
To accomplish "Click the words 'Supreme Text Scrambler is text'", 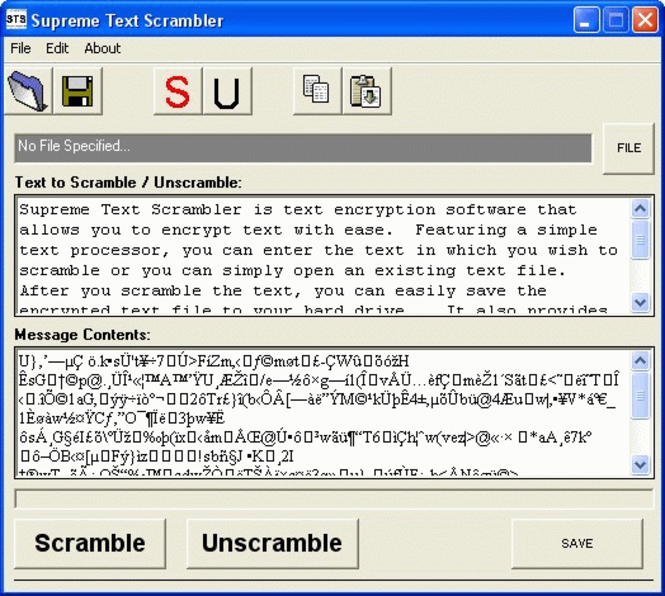I will tap(171, 210).
